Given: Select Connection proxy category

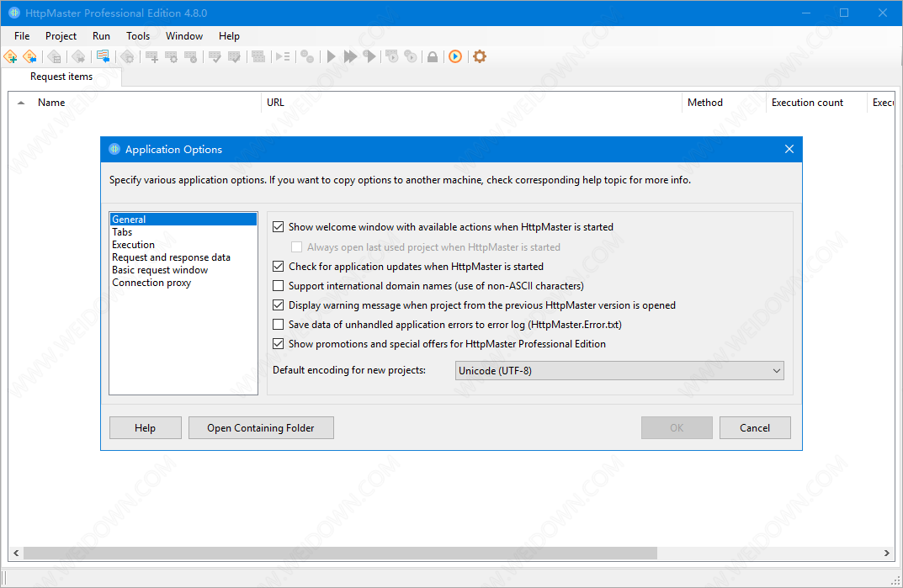Looking at the screenshot, I should point(183,283).
